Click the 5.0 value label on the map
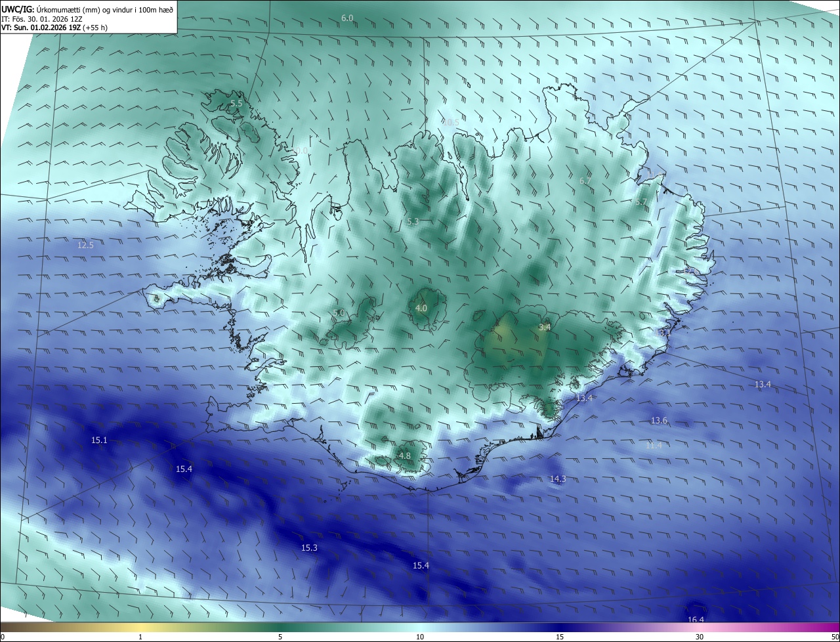This screenshot has width=840, height=642. pos(338,313)
